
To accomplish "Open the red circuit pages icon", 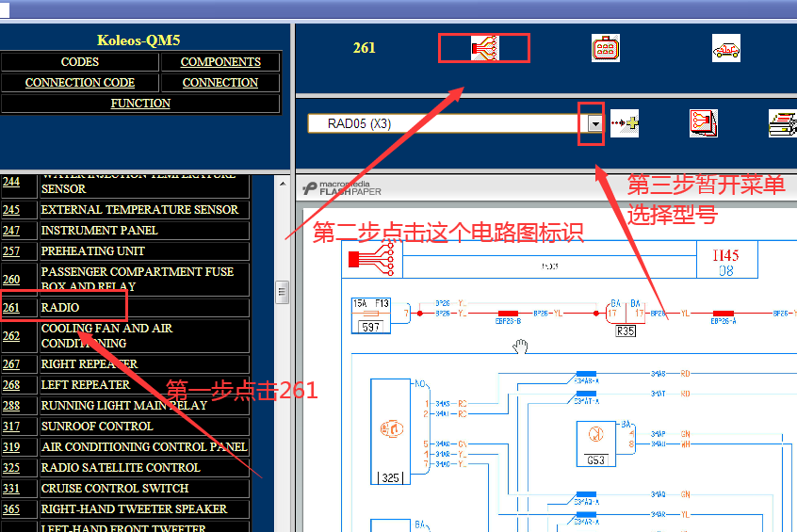I will point(704,123).
